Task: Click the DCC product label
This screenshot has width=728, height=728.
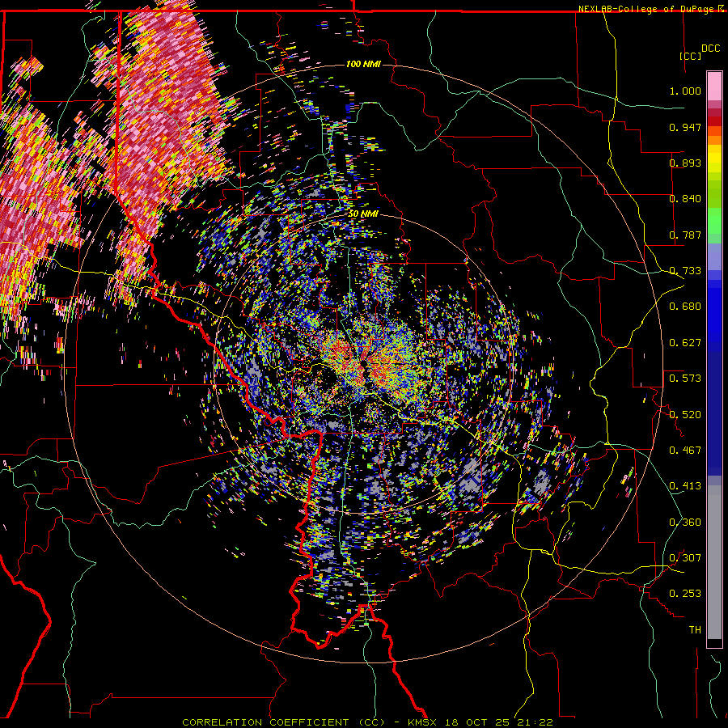Action: 711,49
